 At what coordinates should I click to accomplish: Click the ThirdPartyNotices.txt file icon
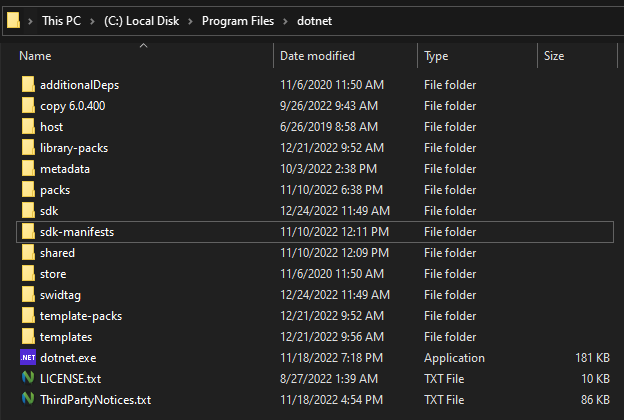click(x=28, y=398)
